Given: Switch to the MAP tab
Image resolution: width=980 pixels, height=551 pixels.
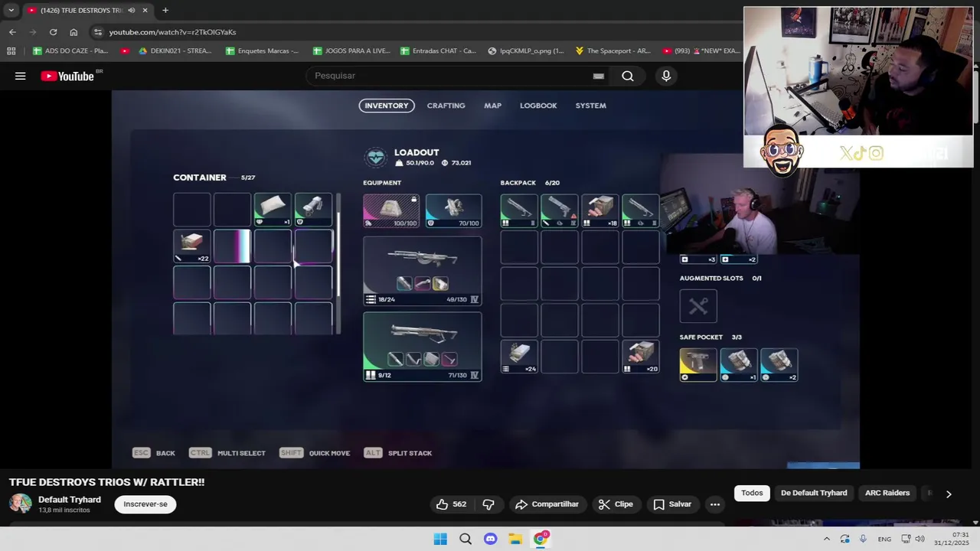Looking at the screenshot, I should [x=492, y=106].
